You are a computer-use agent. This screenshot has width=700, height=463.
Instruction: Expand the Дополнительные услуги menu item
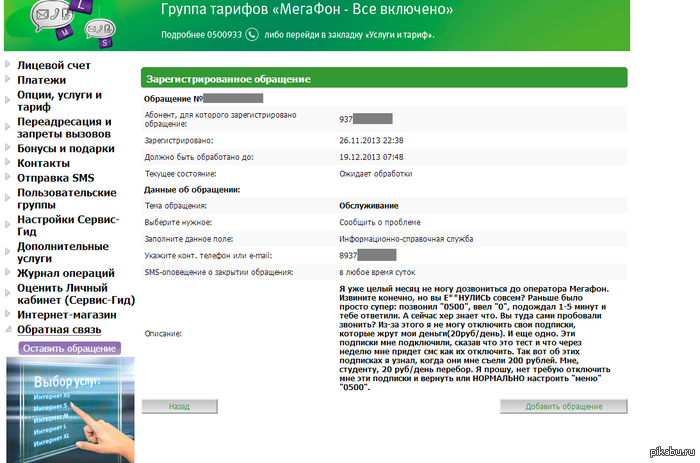pos(61,252)
